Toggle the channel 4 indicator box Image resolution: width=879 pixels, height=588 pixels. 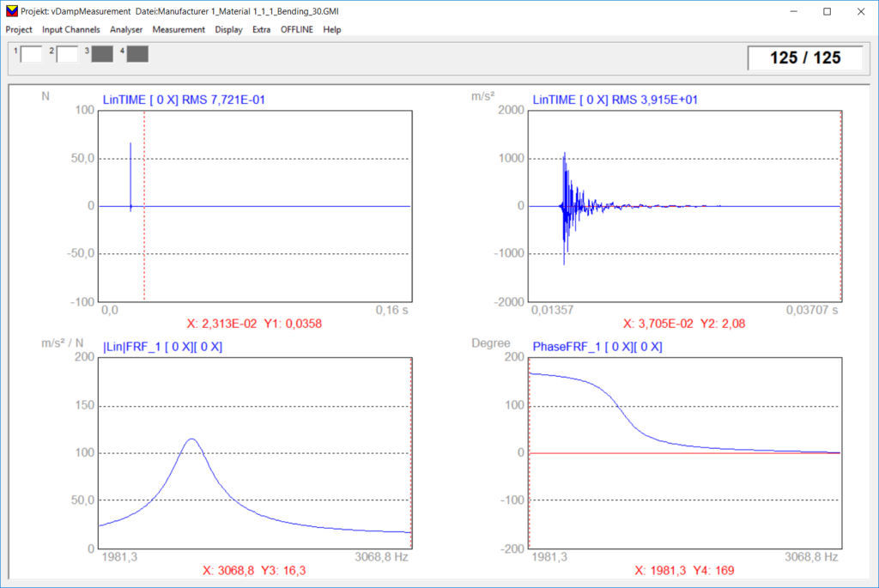coord(137,53)
